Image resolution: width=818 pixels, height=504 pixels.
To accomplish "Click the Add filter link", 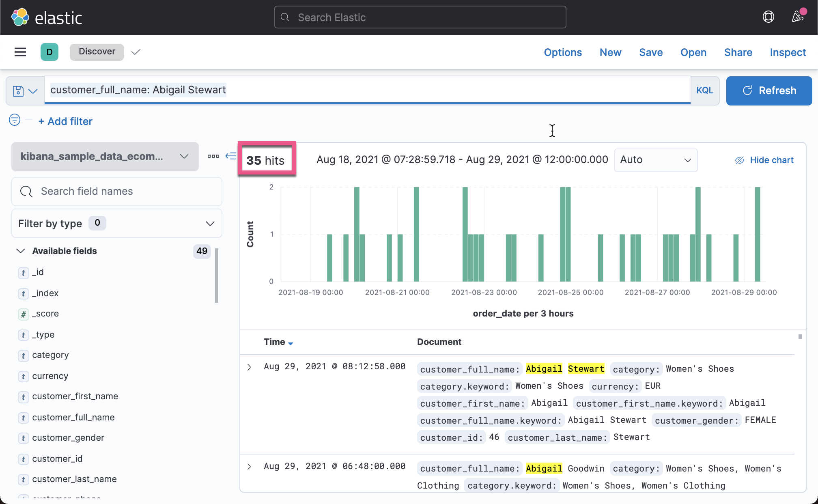I will [65, 121].
